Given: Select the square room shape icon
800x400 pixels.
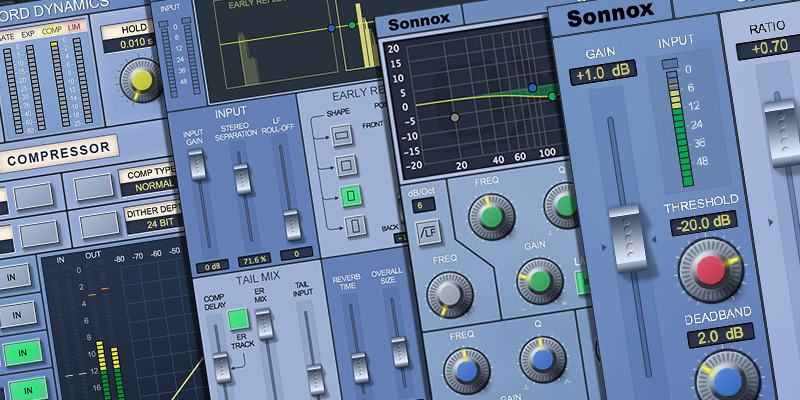Looking at the screenshot, I should tap(345, 165).
